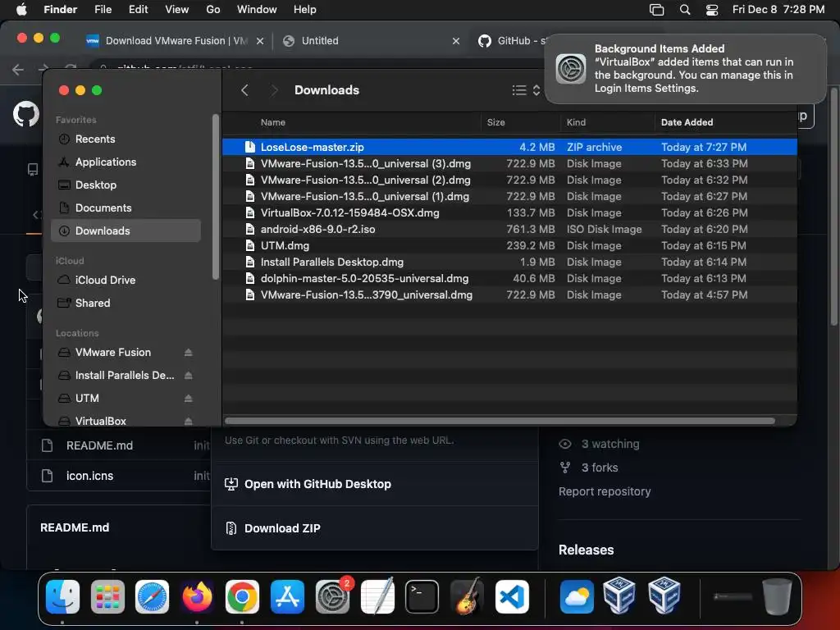The width and height of the screenshot is (840, 630).
Task: Select iCloud Drive in Finder sidebar
Action: (x=126, y=281)
